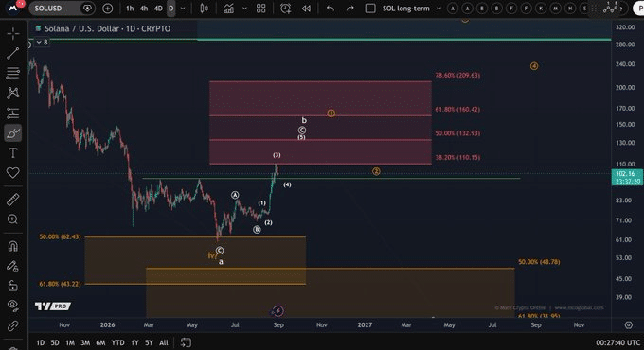Toggle magnet mode for drawings

click(x=12, y=246)
